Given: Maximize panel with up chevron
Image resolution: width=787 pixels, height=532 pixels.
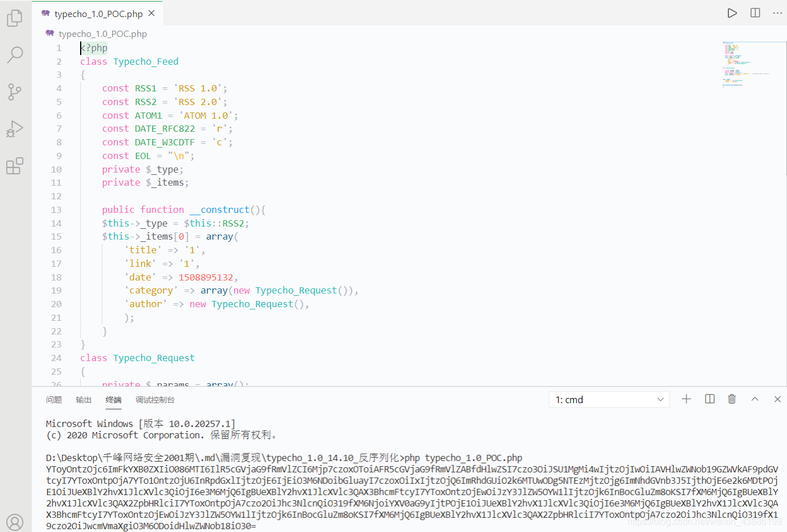Looking at the screenshot, I should 755,399.
